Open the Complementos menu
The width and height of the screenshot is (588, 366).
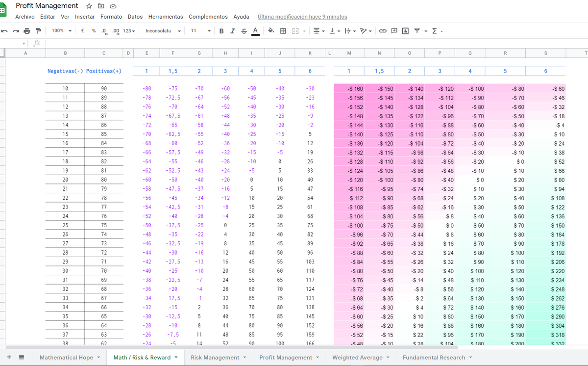pyautogui.click(x=208, y=17)
